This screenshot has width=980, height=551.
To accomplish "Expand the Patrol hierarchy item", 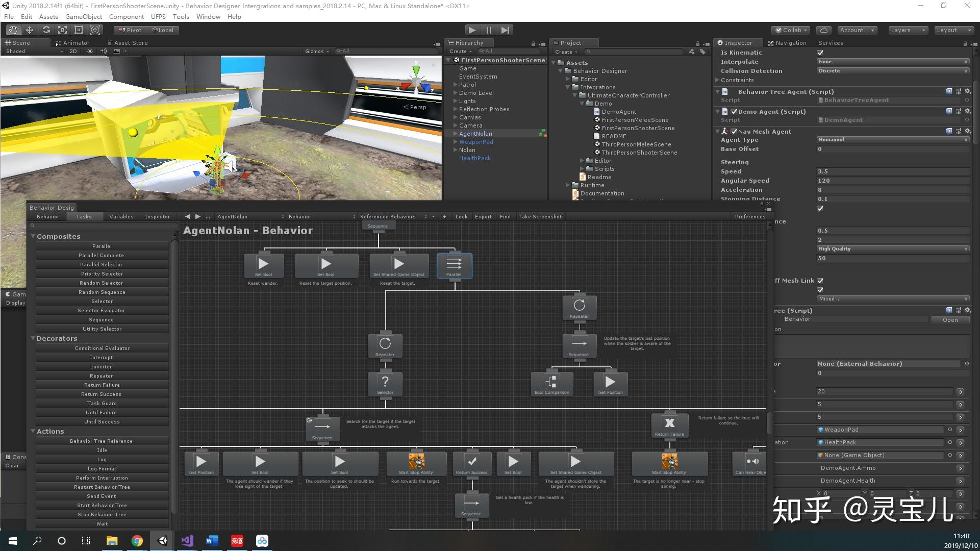I will [455, 85].
